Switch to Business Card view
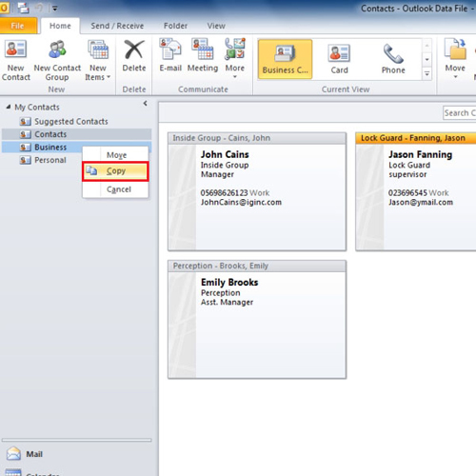Screen dimensions: 476x476 (x=285, y=59)
